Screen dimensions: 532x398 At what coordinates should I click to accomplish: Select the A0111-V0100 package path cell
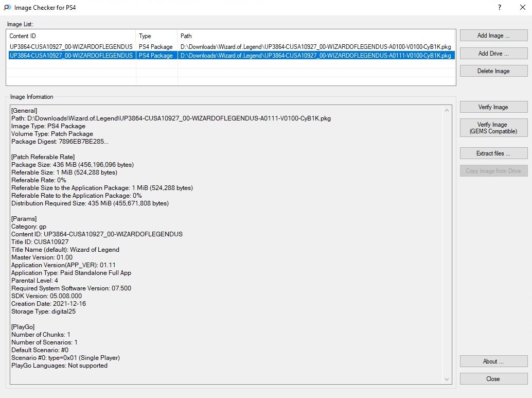[316, 56]
